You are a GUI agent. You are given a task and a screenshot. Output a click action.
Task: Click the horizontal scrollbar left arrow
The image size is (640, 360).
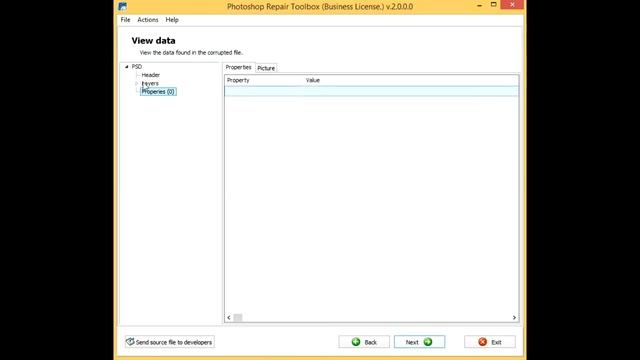click(x=229, y=318)
